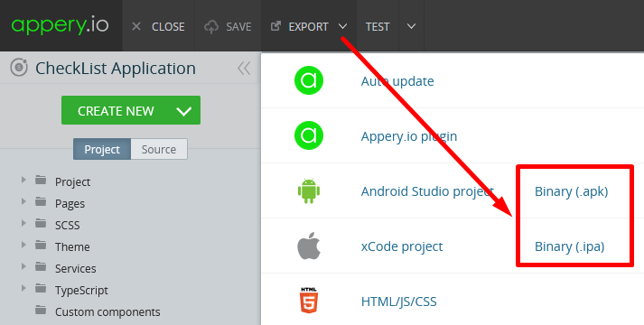This screenshot has width=644, height=325.
Task: Click the Custom components tree label
Action: [107, 311]
